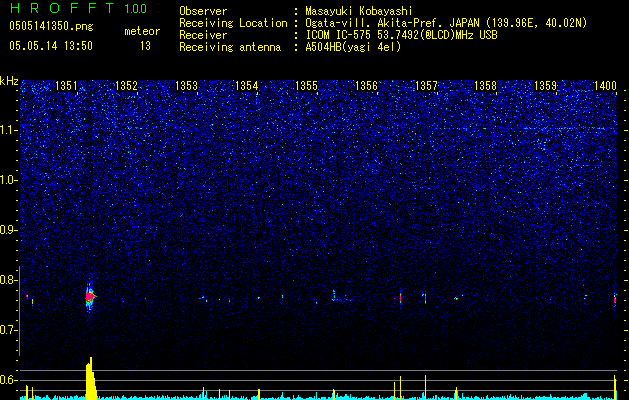Click the 1355 time marker
Viewport: 629px width, 400px height.
pos(306,85)
